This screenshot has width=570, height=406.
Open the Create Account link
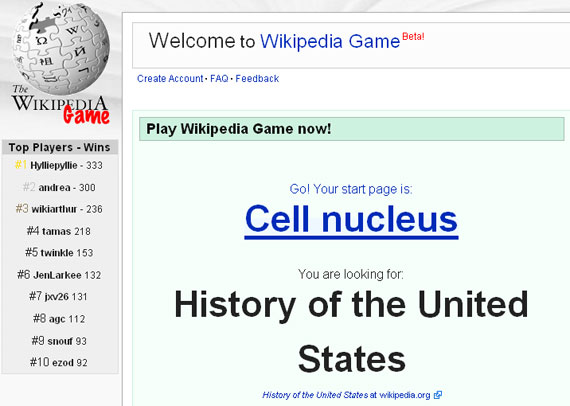[x=170, y=79]
